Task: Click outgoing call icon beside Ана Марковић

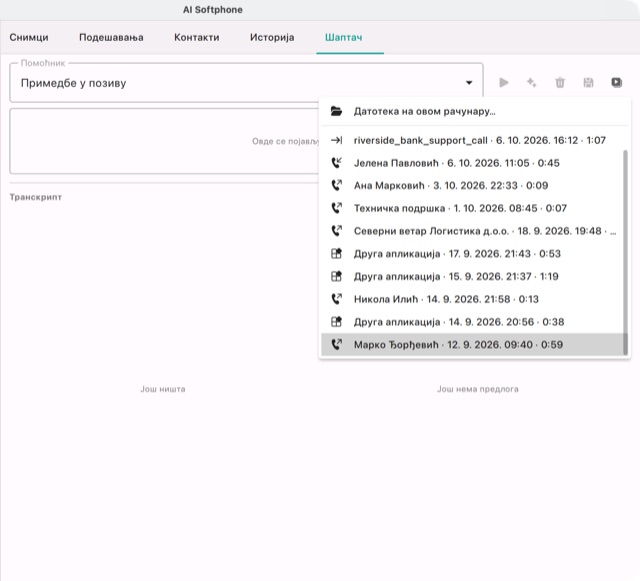Action: (336, 186)
